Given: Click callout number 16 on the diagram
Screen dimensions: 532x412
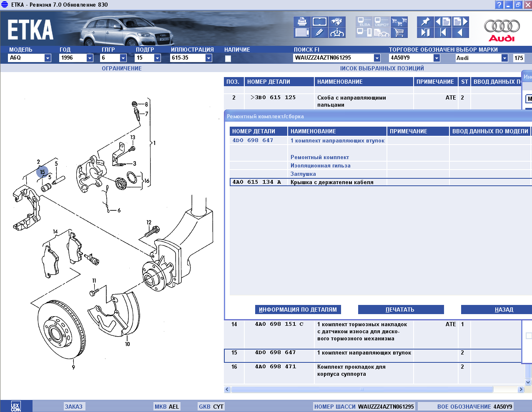Looking at the screenshot, I should (147, 181).
